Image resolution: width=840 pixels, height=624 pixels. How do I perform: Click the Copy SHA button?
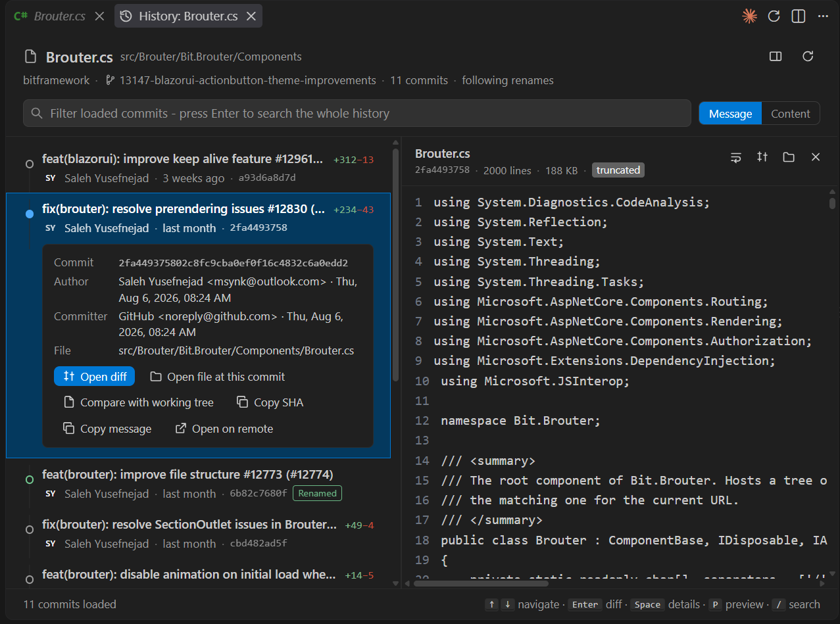coord(270,402)
